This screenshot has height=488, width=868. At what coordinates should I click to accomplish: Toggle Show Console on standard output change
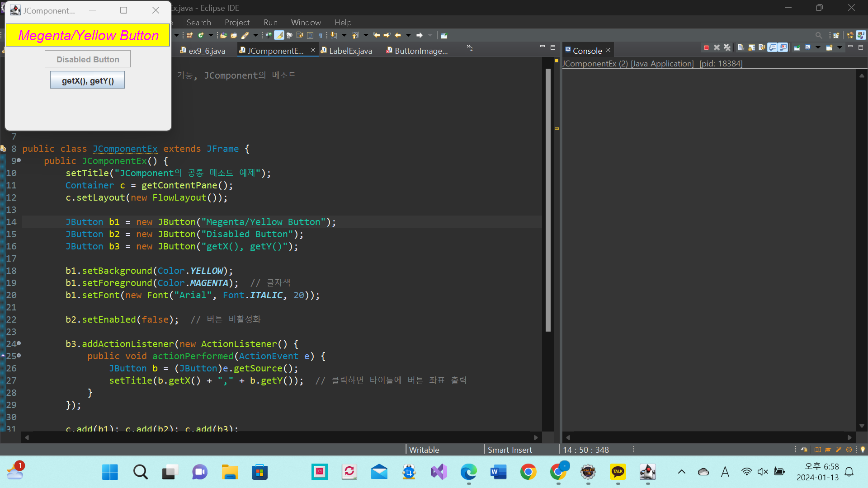772,47
